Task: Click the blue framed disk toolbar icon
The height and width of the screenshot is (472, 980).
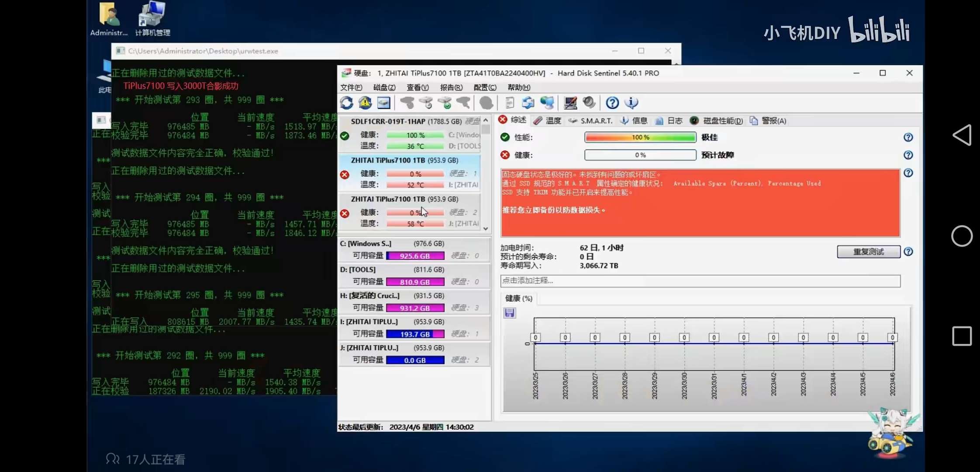Action: point(384,103)
